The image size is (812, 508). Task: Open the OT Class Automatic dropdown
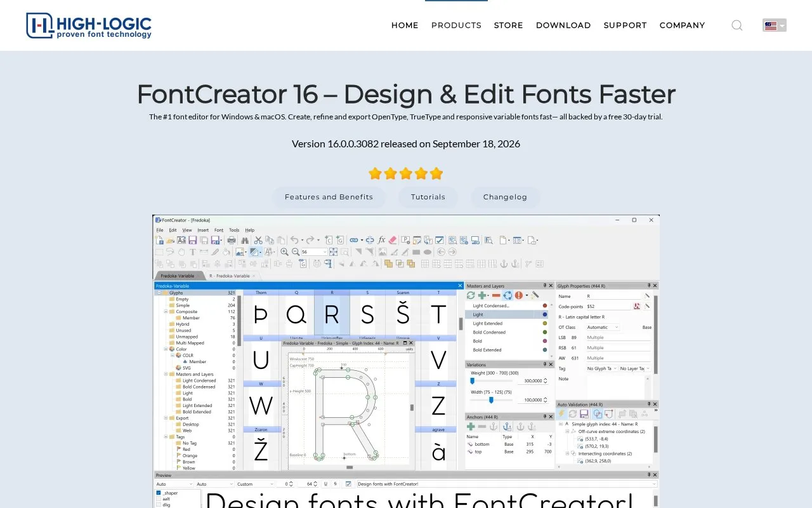[x=603, y=327]
